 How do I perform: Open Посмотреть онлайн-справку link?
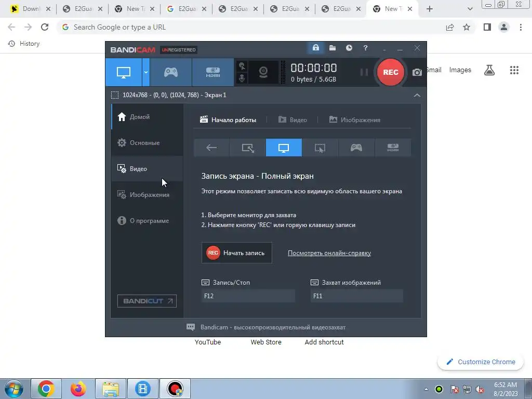(x=329, y=253)
